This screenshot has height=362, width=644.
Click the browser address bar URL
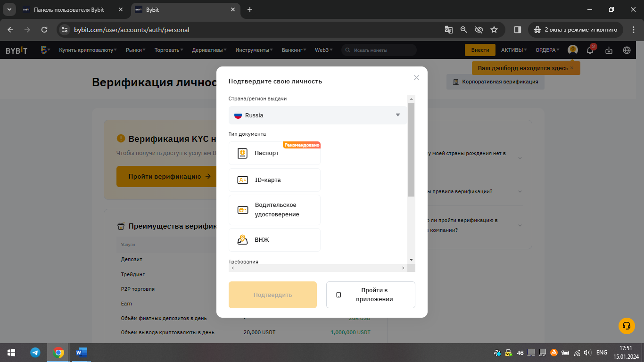[132, 30]
